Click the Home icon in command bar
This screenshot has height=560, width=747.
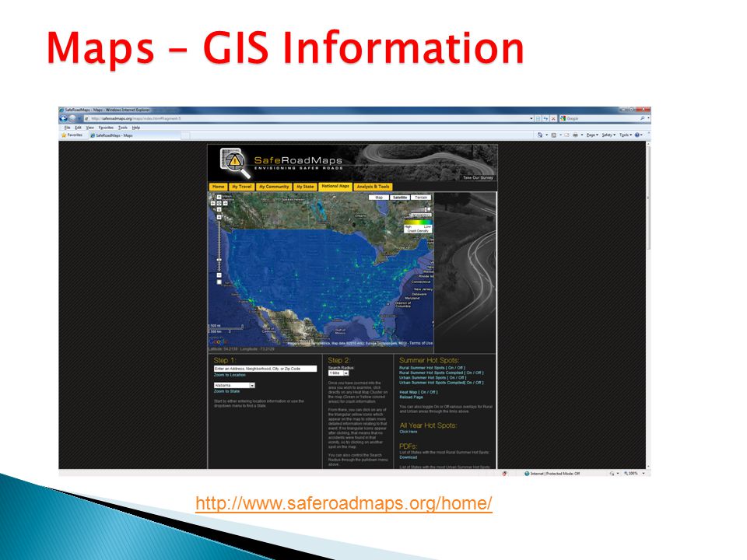(540, 135)
